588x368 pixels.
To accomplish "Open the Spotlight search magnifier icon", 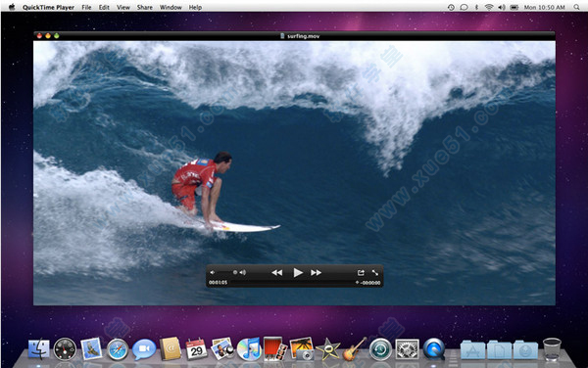I will pyautogui.click(x=577, y=7).
